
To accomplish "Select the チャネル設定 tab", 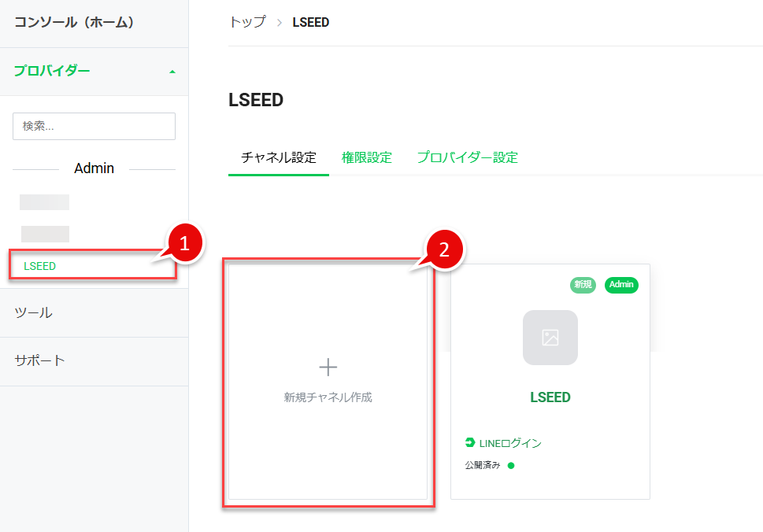I will click(x=279, y=157).
